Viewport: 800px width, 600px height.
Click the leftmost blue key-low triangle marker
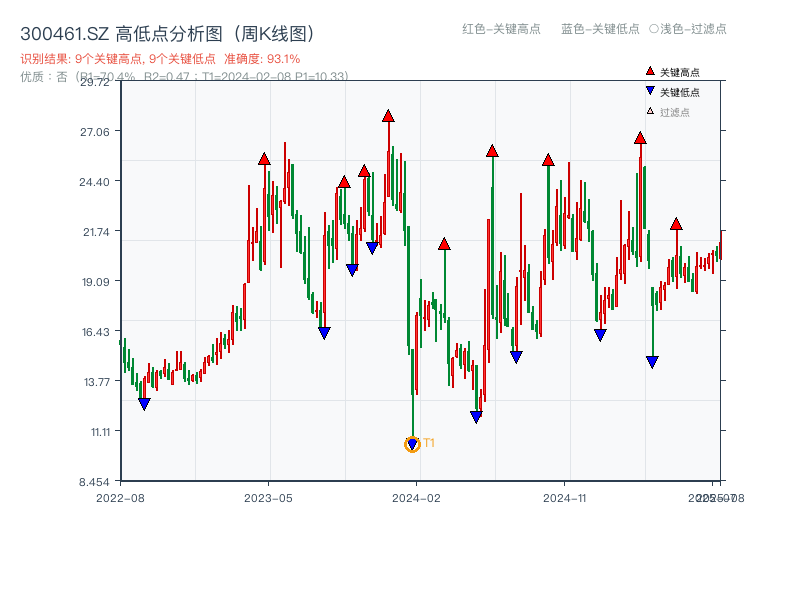coord(144,402)
